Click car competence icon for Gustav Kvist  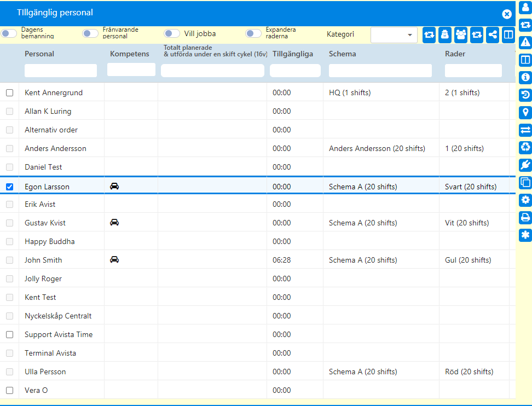[114, 223]
